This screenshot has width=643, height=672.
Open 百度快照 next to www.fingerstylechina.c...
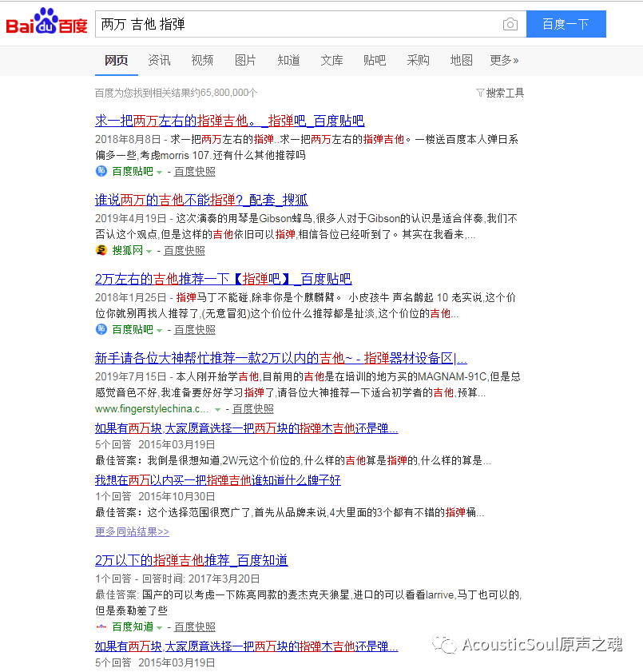(x=252, y=409)
